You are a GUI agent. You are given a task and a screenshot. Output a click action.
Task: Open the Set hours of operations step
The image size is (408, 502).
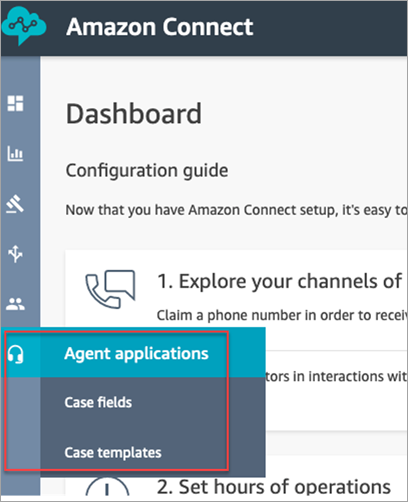click(x=274, y=487)
